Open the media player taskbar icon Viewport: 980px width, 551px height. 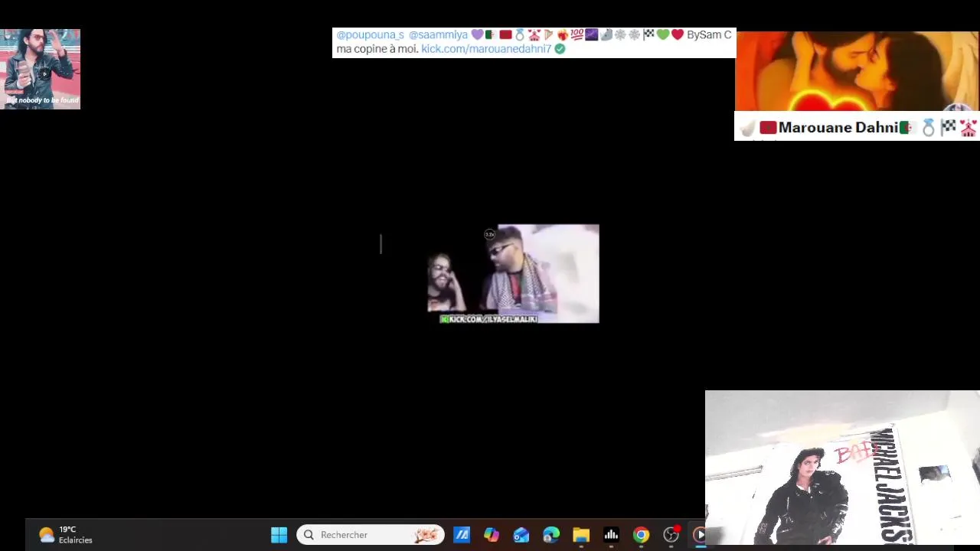coord(699,535)
